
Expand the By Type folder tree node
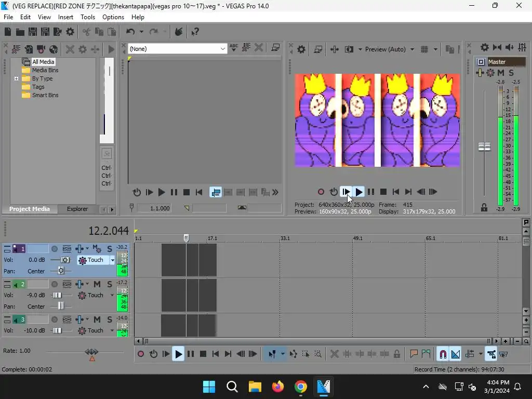click(16, 79)
